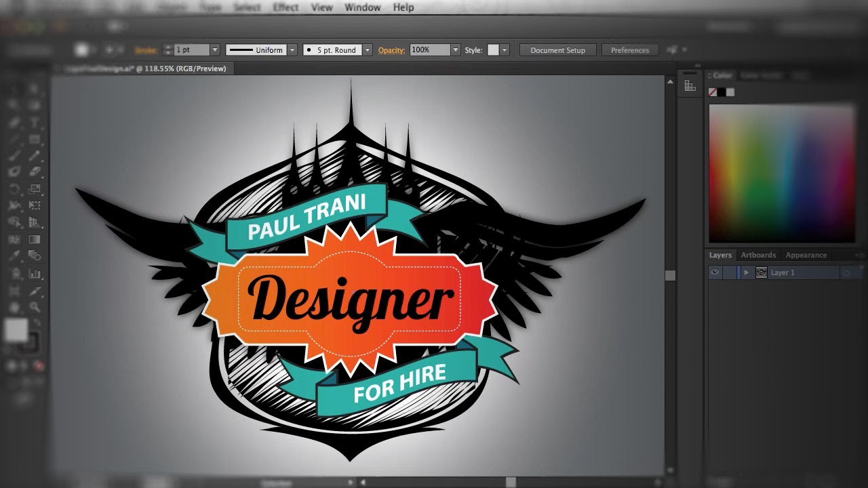Open the Help menu
The width and height of the screenshot is (868, 488).
(x=403, y=7)
